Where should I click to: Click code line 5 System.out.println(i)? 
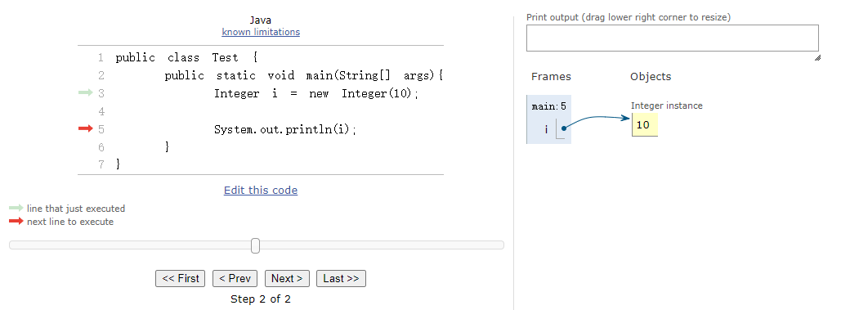click(x=285, y=129)
